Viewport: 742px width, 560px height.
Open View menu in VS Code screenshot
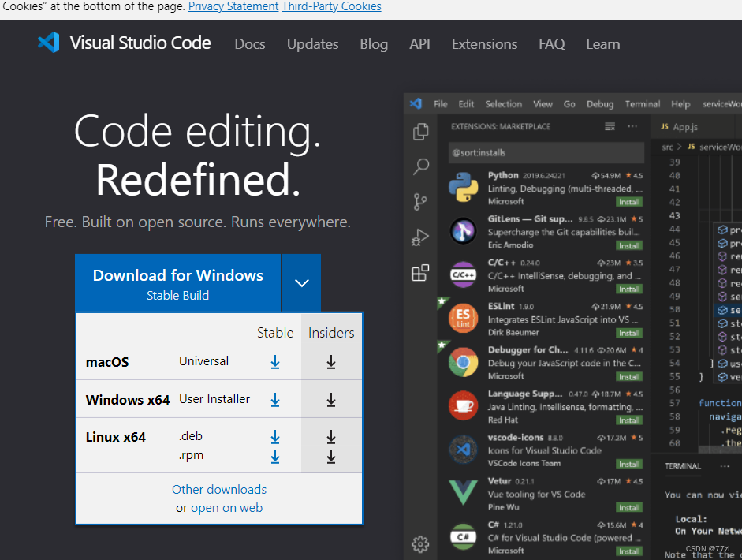pyautogui.click(x=543, y=103)
